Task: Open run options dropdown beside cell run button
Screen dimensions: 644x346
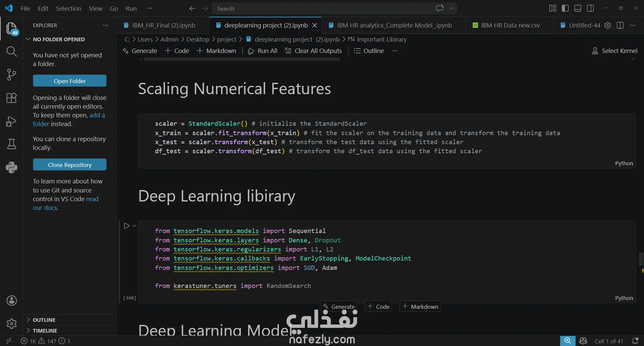Action: click(134, 226)
